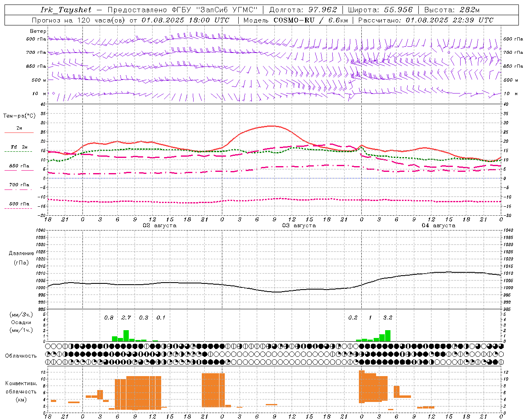Select the model name COSMO-RU / 6.6км
Image resolution: width=525 pixels, height=420 pixels.
[x=311, y=20]
